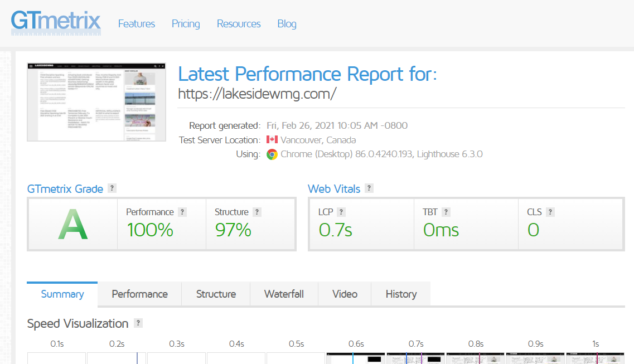Click the Performance percentage help icon
This screenshot has width=634, height=364.
(183, 212)
